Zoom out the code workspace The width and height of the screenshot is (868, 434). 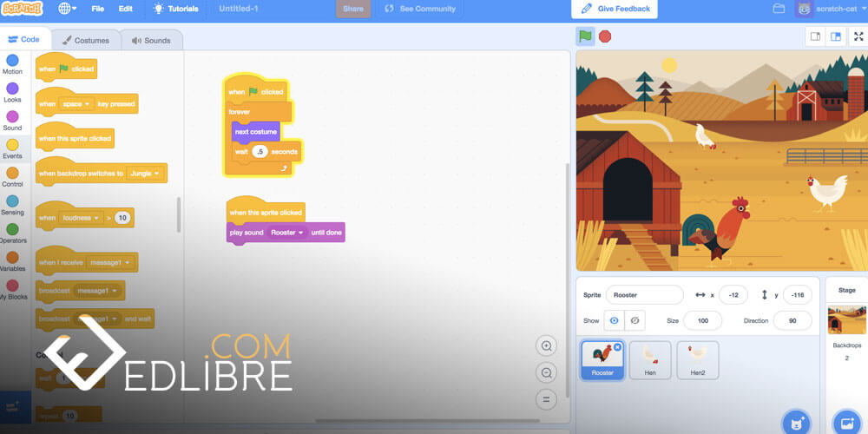(546, 372)
